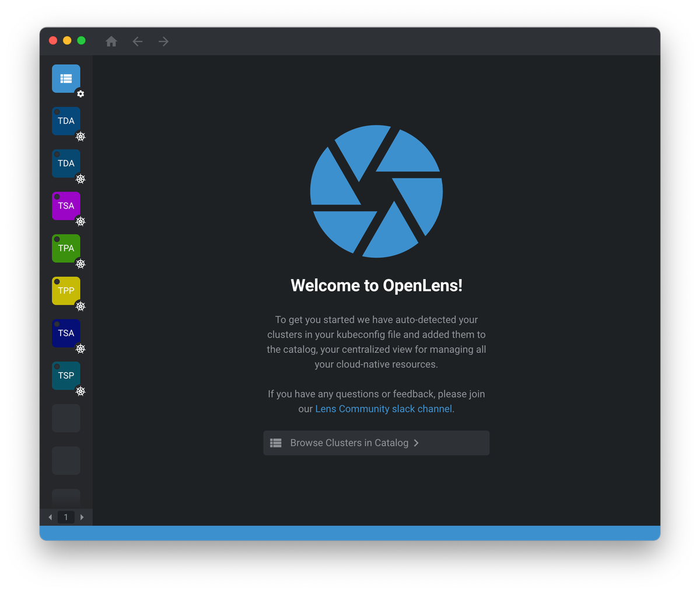700x593 pixels.
Task: Go back using the left arrow
Action: 138,41
